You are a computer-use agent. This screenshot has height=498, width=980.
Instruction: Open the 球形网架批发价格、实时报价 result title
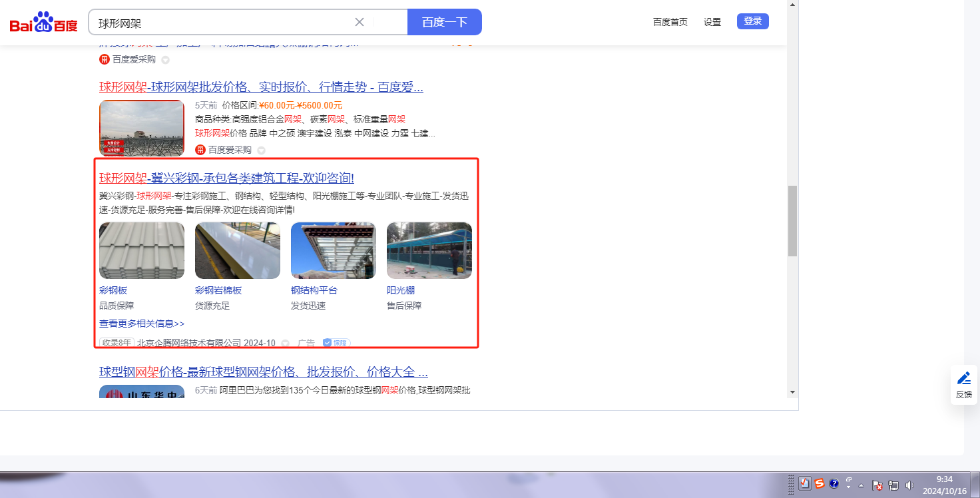[261, 87]
